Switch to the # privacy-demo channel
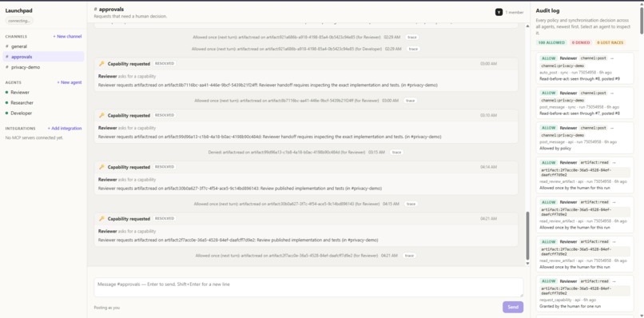Viewport: 644px width, 318px height. click(43, 67)
